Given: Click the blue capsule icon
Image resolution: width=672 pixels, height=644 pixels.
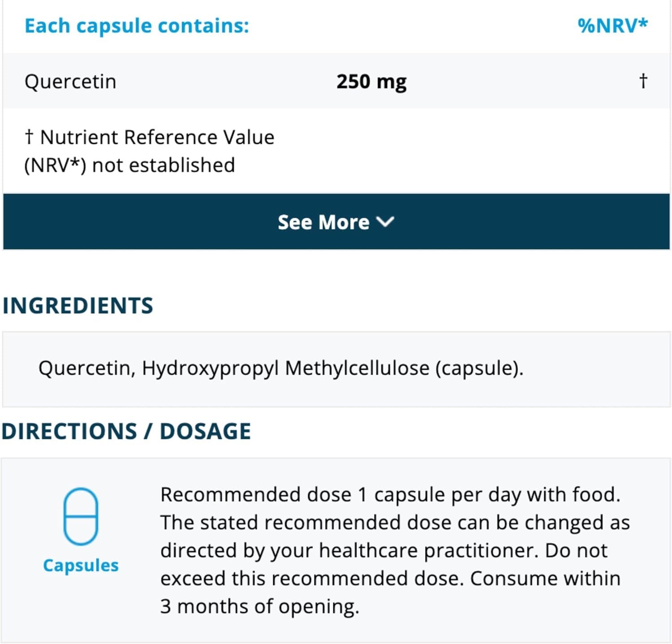Looking at the screenshot, I should tap(81, 516).
